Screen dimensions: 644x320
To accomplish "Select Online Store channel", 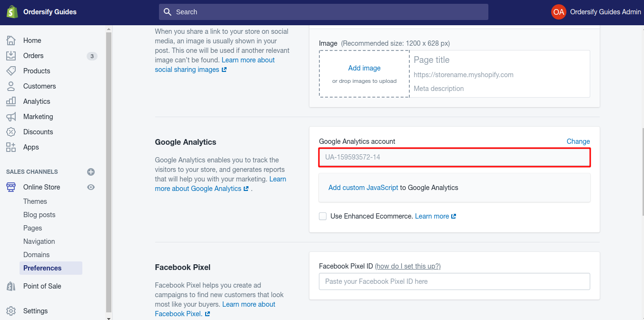I will [42, 187].
